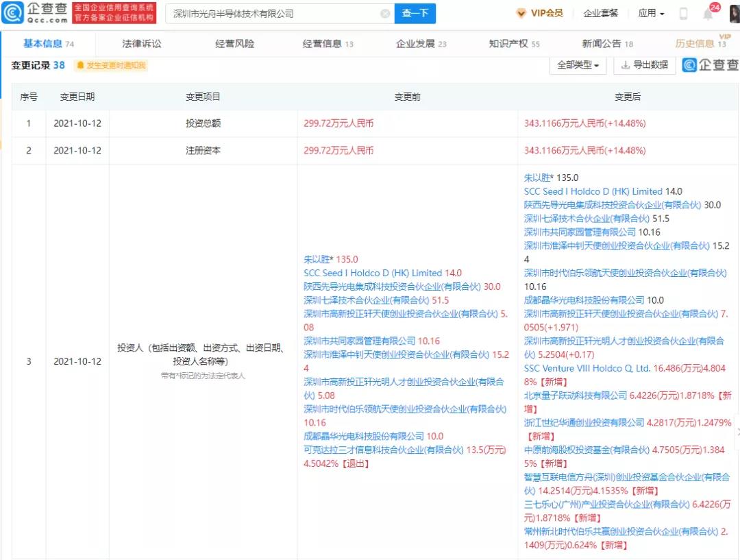This screenshot has width=740, height=560.
Task: Open 陕西先导光电集成科技投资合伙企业 in 变更前
Action: click(x=392, y=287)
